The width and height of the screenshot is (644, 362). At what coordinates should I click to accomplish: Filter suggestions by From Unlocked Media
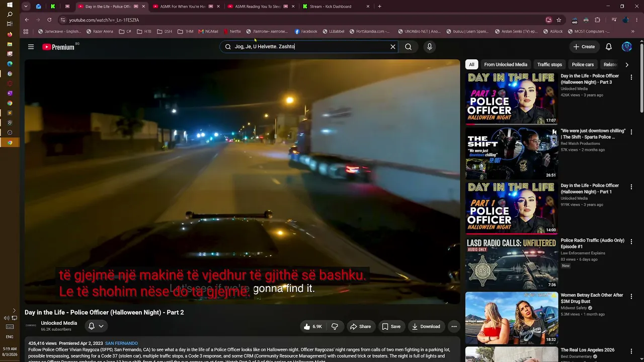tap(506, 64)
